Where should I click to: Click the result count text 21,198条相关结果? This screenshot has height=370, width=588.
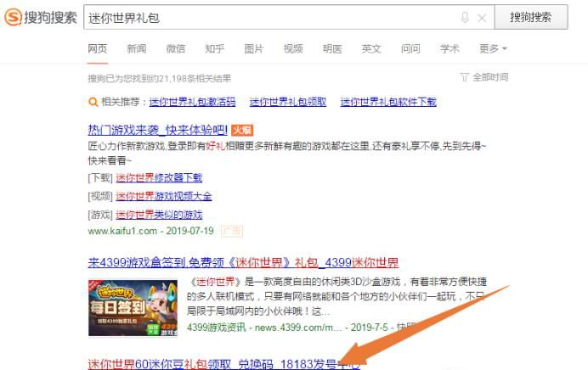(x=195, y=79)
